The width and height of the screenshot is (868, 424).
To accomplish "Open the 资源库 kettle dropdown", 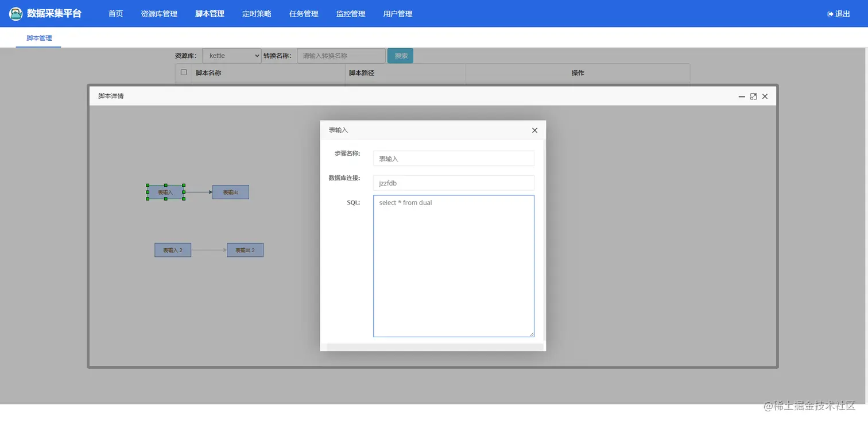I will click(232, 56).
